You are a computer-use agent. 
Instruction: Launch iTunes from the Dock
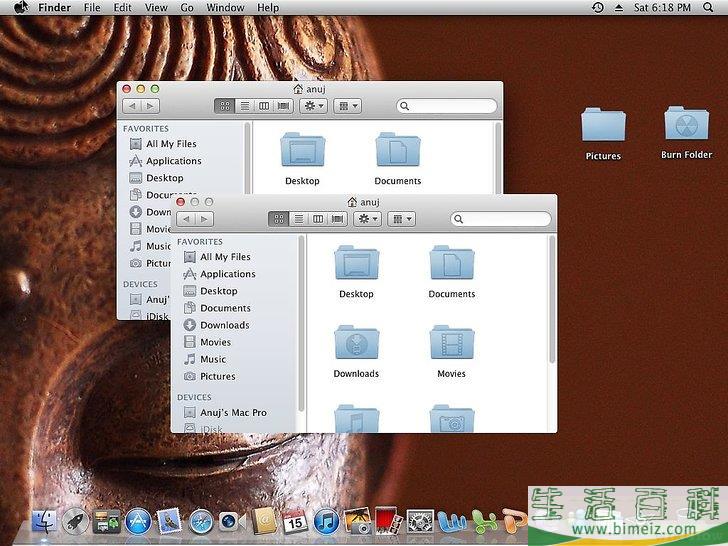coord(326,521)
